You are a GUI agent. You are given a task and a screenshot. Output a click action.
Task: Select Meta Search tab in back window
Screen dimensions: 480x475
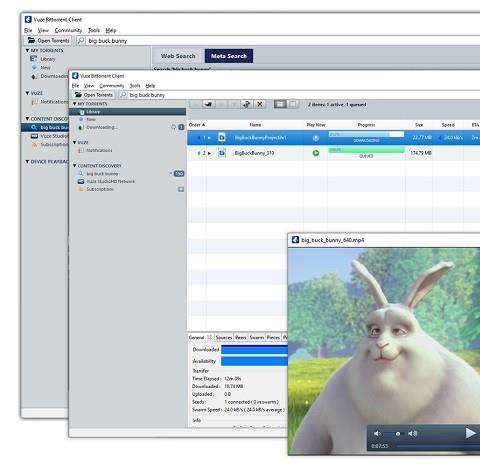[229, 56]
